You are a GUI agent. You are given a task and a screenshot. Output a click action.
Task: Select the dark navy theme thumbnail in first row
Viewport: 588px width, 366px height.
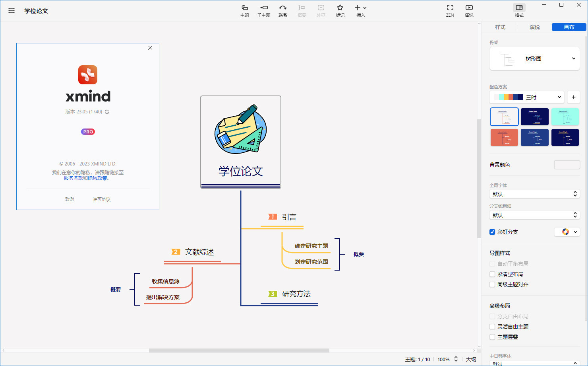tap(535, 117)
